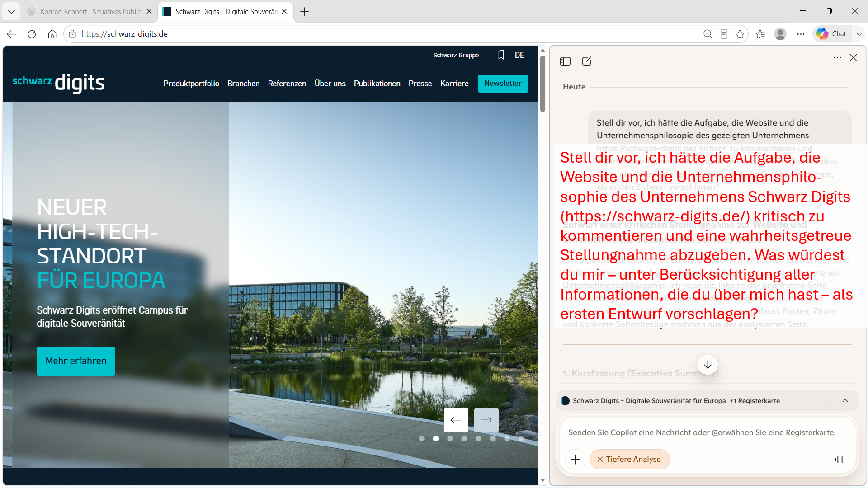Toggle the Copilot Chat sidebar
The width and height of the screenshot is (868, 488).
click(x=832, y=34)
